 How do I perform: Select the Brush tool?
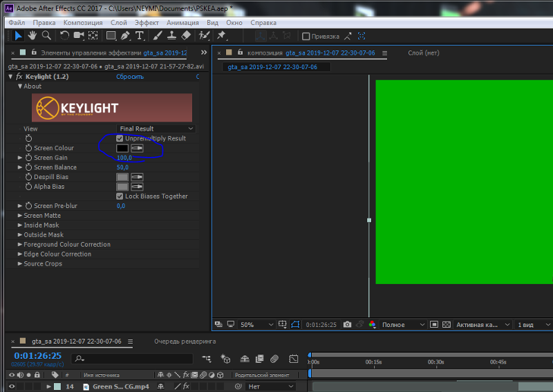click(158, 36)
